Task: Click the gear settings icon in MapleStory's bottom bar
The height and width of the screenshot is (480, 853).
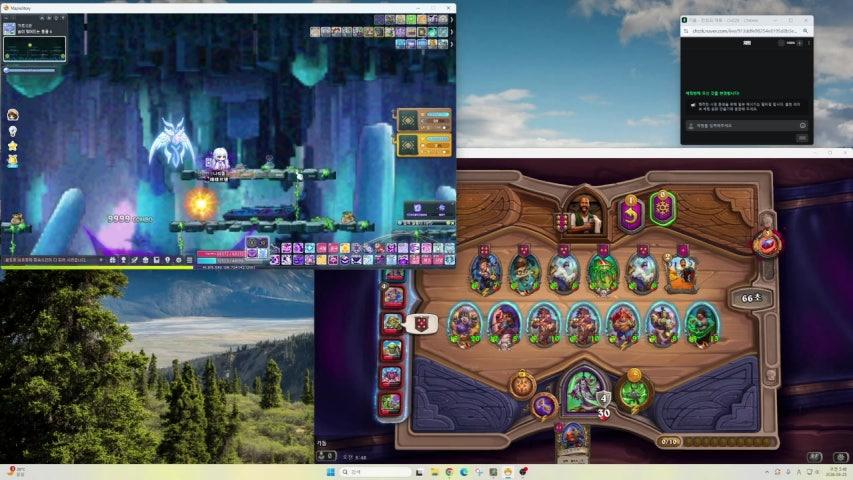Action: [x=178, y=260]
